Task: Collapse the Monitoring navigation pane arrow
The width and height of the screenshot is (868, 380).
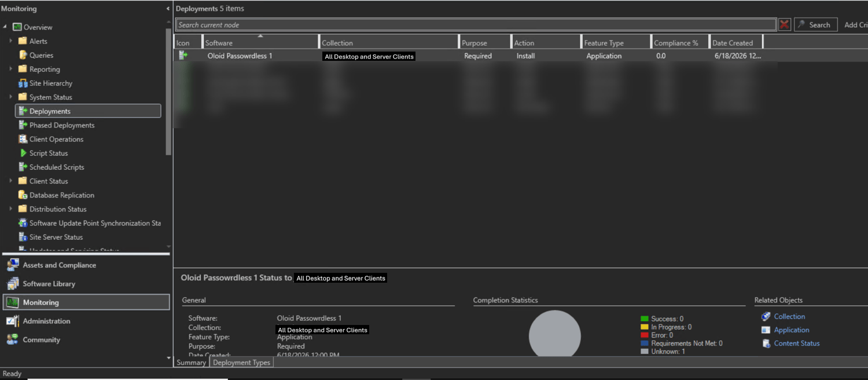Action: 168,9
